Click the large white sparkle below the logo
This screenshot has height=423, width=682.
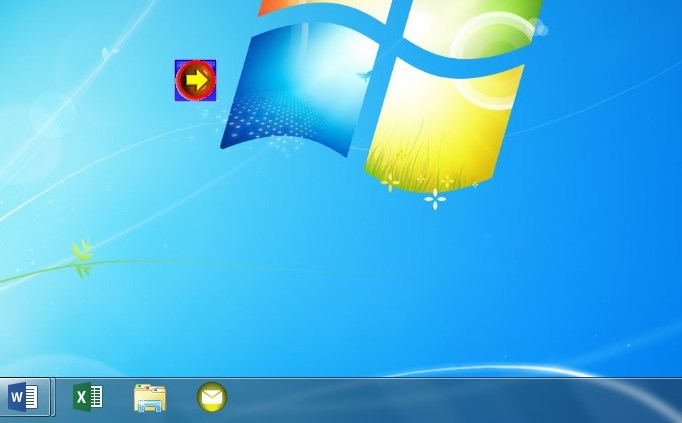point(435,199)
